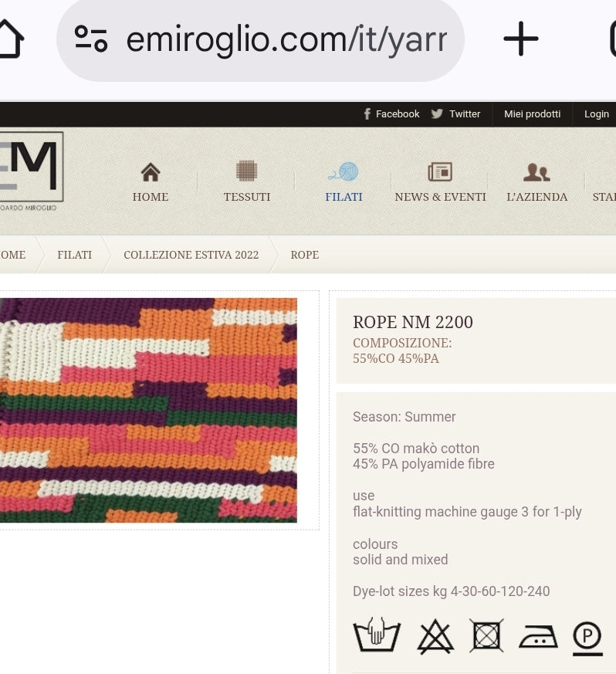Screen dimensions: 616x674
Task: Open site settings icon in address bar
Action: (x=91, y=39)
